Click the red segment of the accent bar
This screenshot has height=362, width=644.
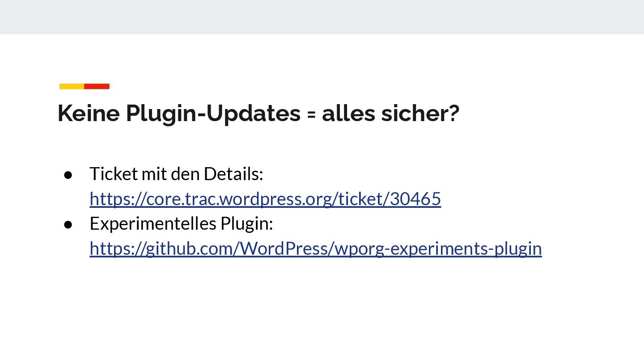[x=97, y=86]
